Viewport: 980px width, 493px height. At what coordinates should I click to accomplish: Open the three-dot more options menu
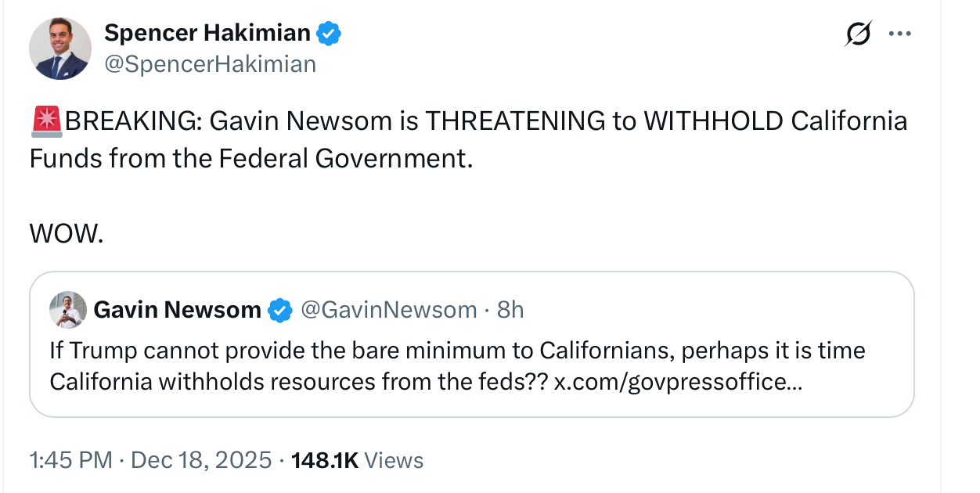point(900,34)
